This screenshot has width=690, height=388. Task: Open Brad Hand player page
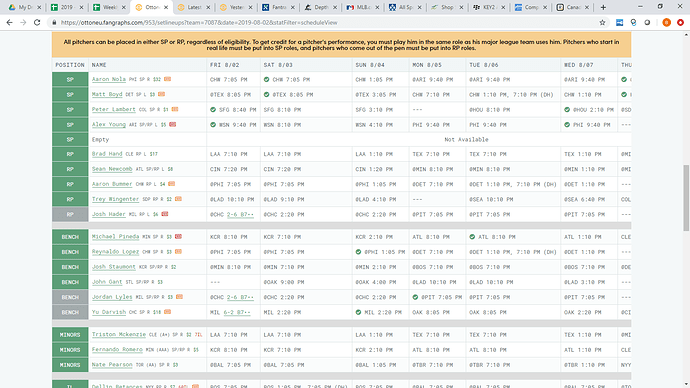(x=107, y=154)
